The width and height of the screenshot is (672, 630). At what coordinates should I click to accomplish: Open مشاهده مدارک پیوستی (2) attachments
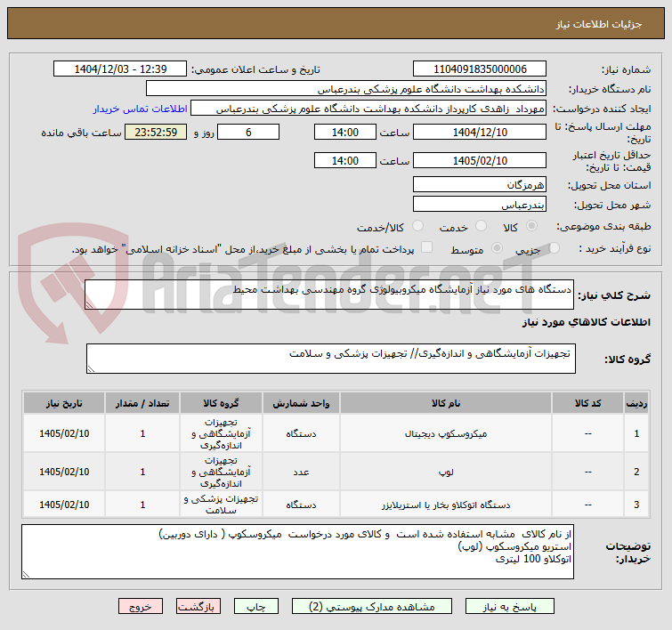[x=371, y=607]
